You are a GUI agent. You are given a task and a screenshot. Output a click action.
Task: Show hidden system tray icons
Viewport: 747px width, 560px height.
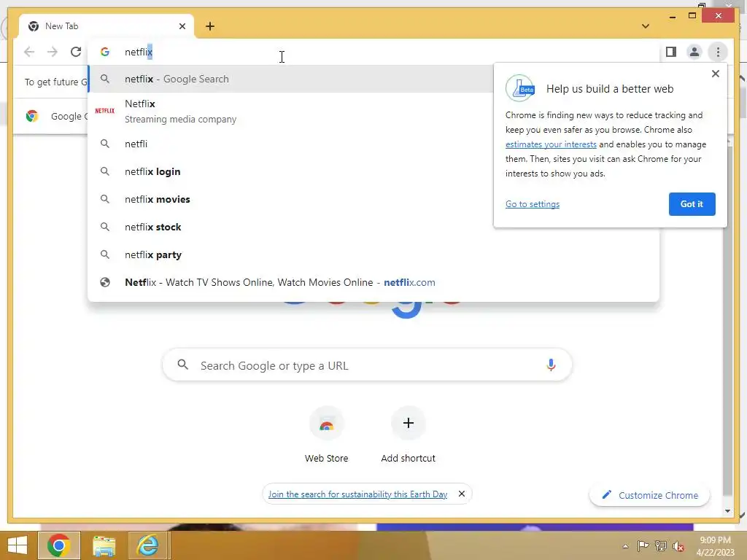[625, 546]
